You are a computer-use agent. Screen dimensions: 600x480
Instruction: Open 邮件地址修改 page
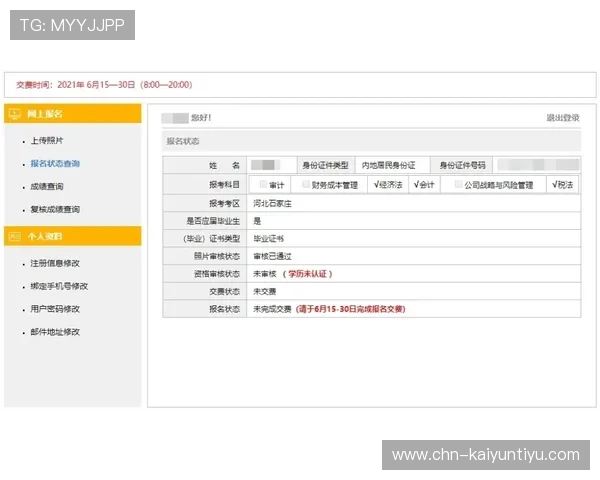(x=55, y=332)
